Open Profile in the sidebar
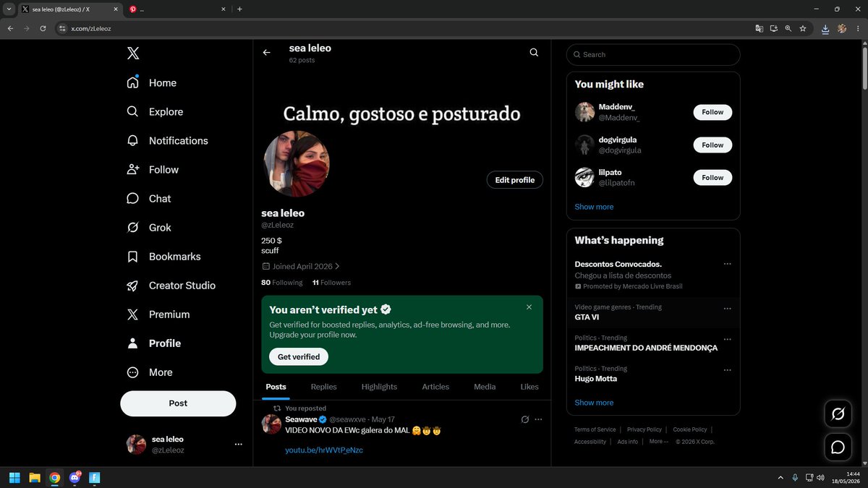Image resolution: width=868 pixels, height=488 pixels. click(153, 343)
